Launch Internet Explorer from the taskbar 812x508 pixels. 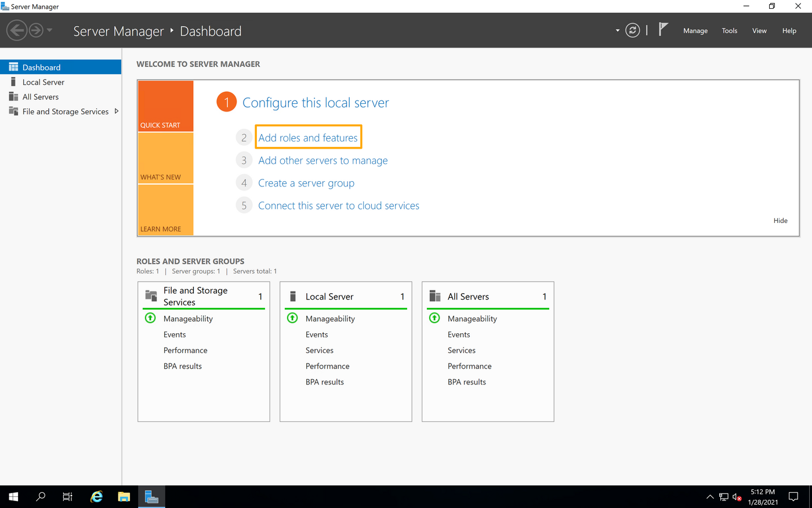pyautogui.click(x=96, y=496)
